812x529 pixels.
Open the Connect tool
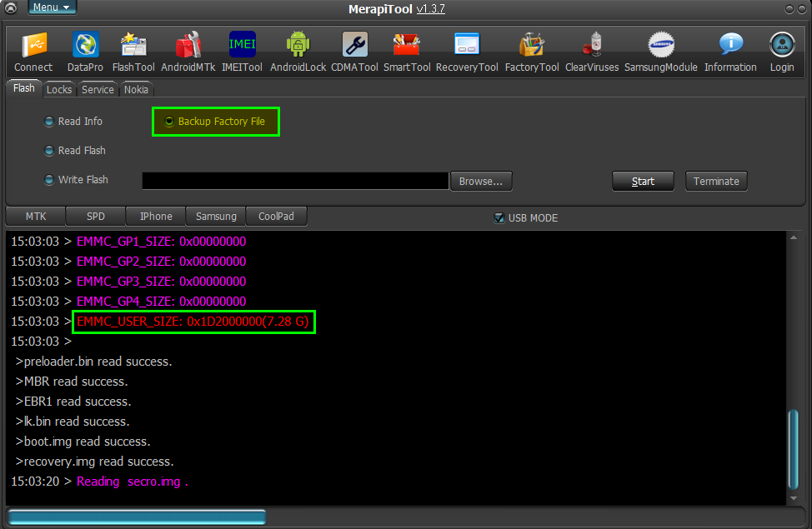[x=33, y=52]
